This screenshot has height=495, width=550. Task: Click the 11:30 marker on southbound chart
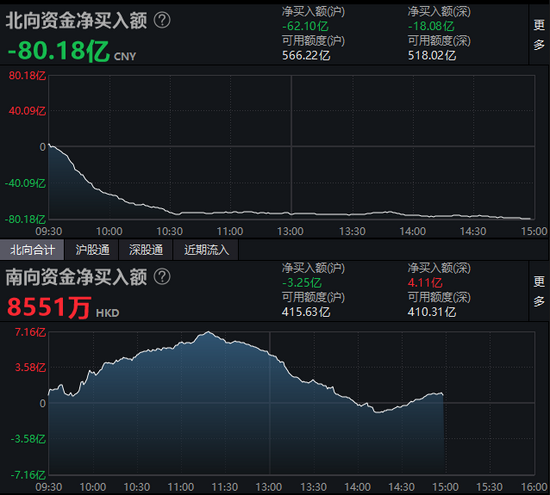(225, 487)
